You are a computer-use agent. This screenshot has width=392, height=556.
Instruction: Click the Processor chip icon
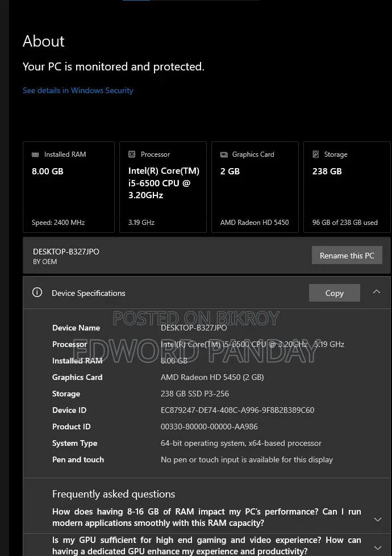[132, 154]
